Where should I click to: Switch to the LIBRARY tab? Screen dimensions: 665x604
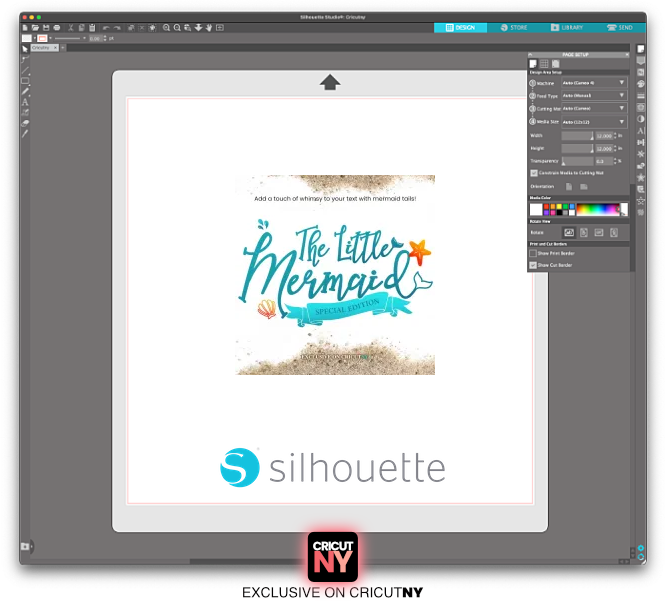(567, 28)
